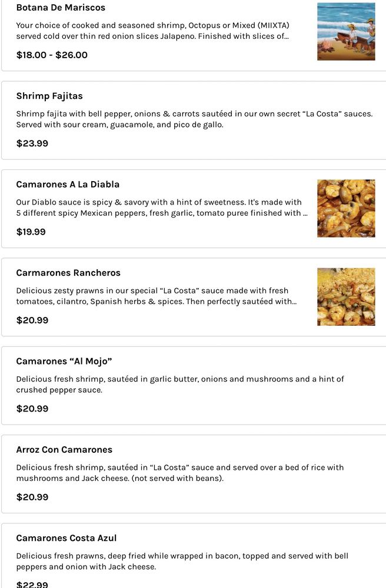Click the Carmarones Rancheros title
The height and width of the screenshot is (588, 386).
[x=68, y=273]
